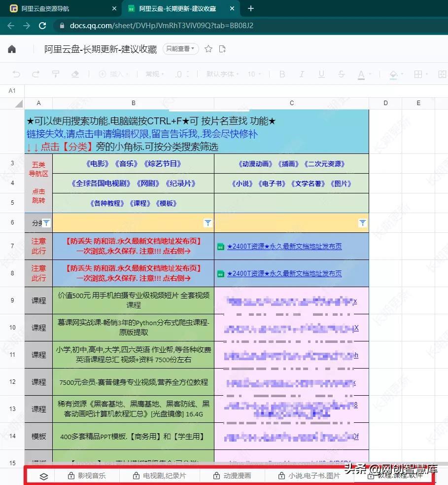Click the Clear Format eraser icon

[75, 74]
